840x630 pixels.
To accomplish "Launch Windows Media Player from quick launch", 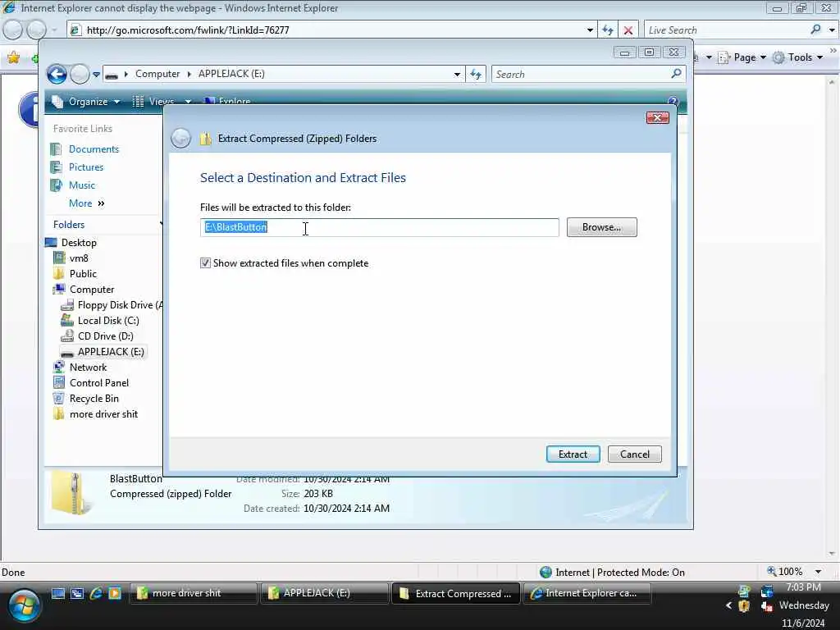I will 115,593.
